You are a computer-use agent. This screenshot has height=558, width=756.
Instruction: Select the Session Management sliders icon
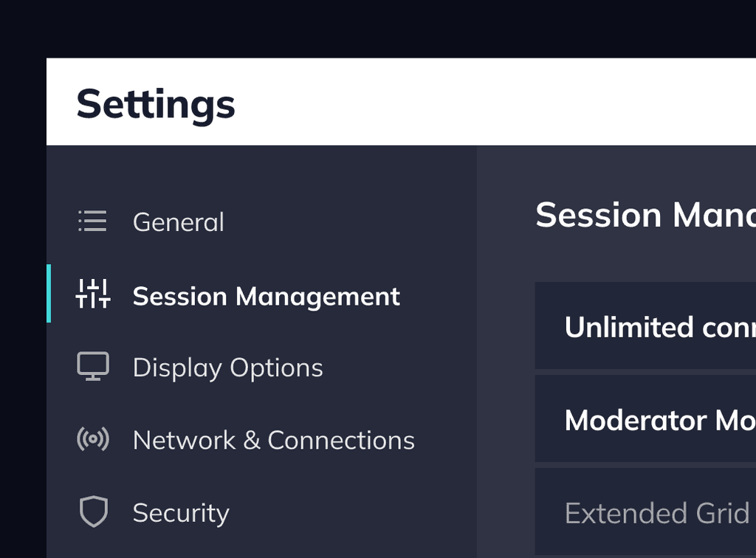[92, 294]
